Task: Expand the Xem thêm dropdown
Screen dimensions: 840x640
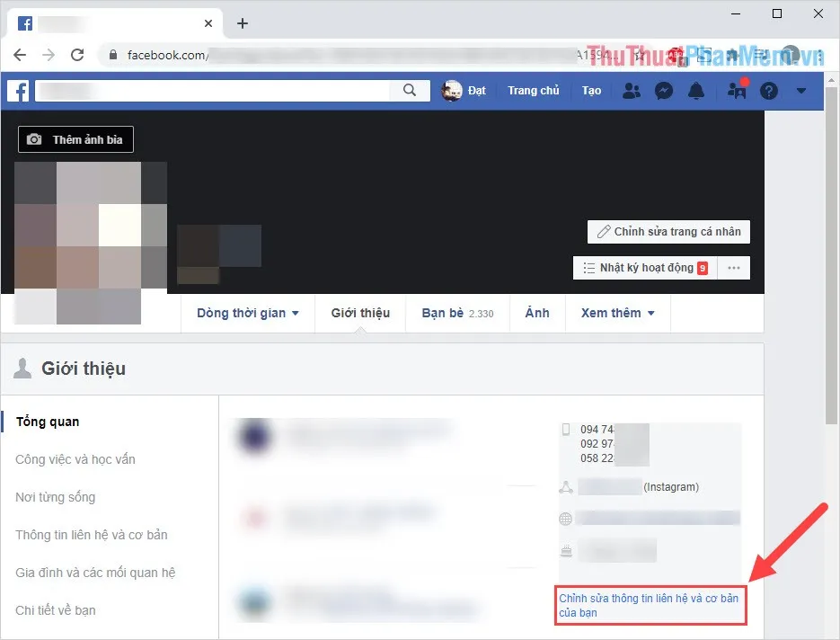Action: click(x=617, y=313)
